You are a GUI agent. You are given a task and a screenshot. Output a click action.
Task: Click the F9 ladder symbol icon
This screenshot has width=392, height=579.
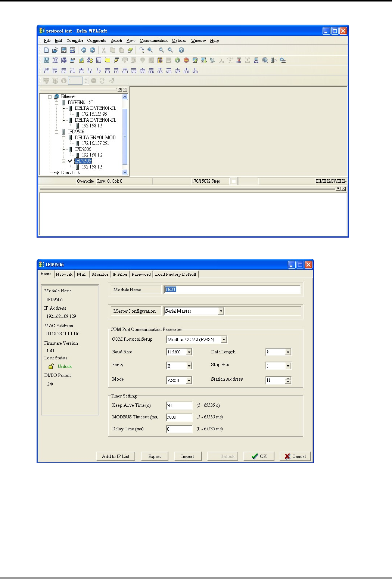116,70
